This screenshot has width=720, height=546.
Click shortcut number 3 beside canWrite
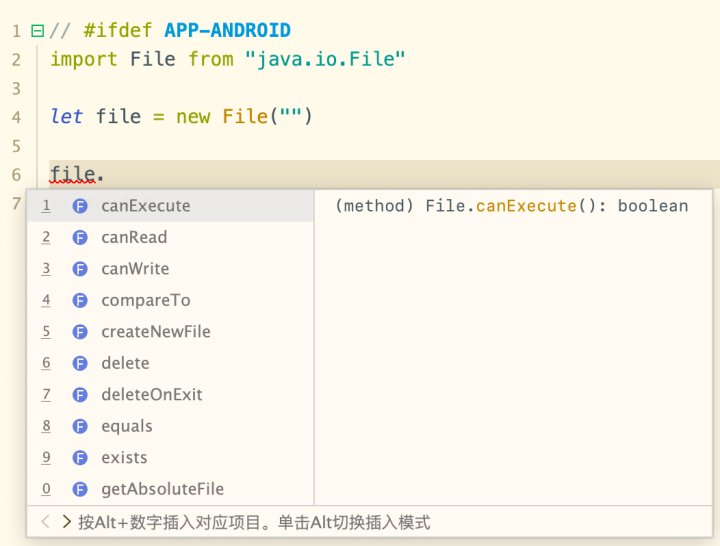[x=46, y=269]
